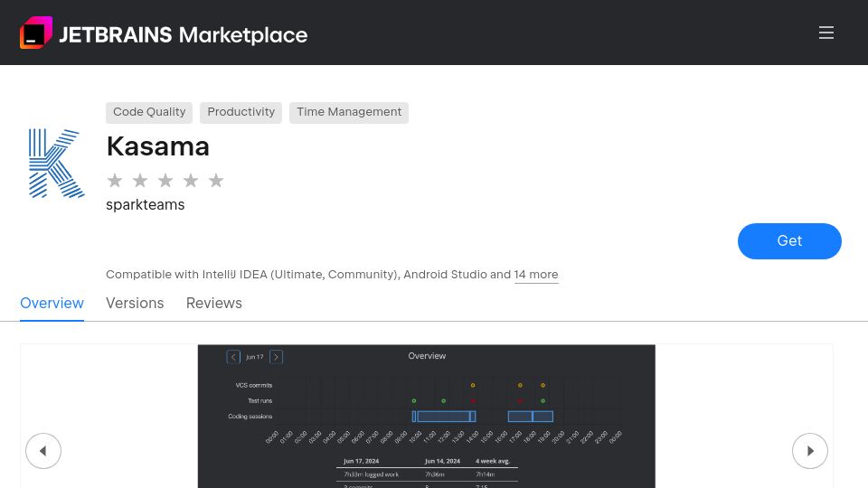Image resolution: width=868 pixels, height=488 pixels.
Task: Click the fifth rating star
Action: point(216,181)
